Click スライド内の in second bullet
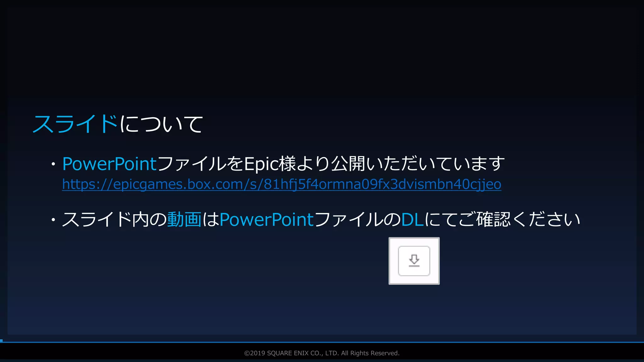 114,219
